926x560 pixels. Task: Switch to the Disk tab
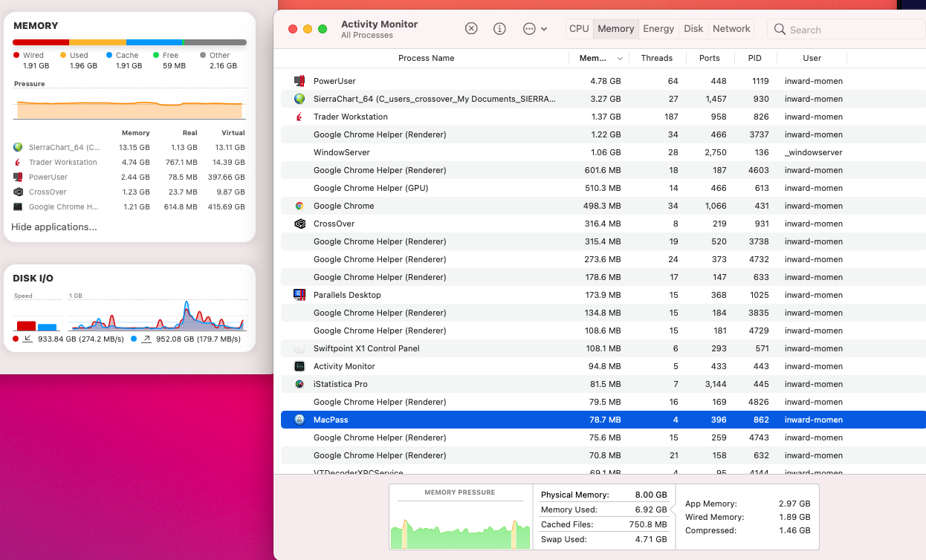[693, 29]
